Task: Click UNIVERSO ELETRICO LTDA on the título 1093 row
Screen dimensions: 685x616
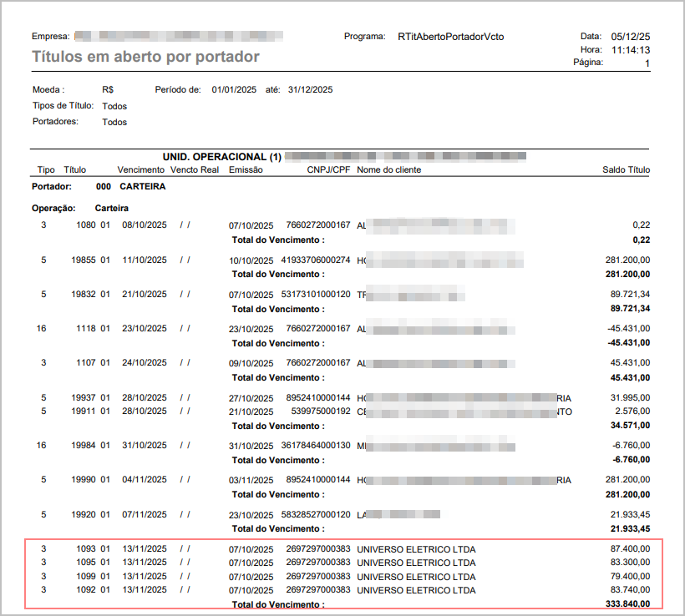Action: (416, 549)
